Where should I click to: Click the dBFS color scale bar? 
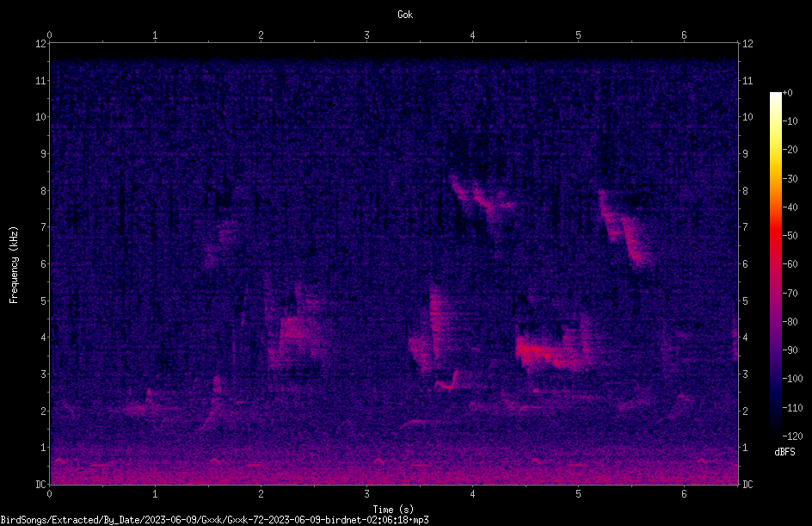click(775, 264)
